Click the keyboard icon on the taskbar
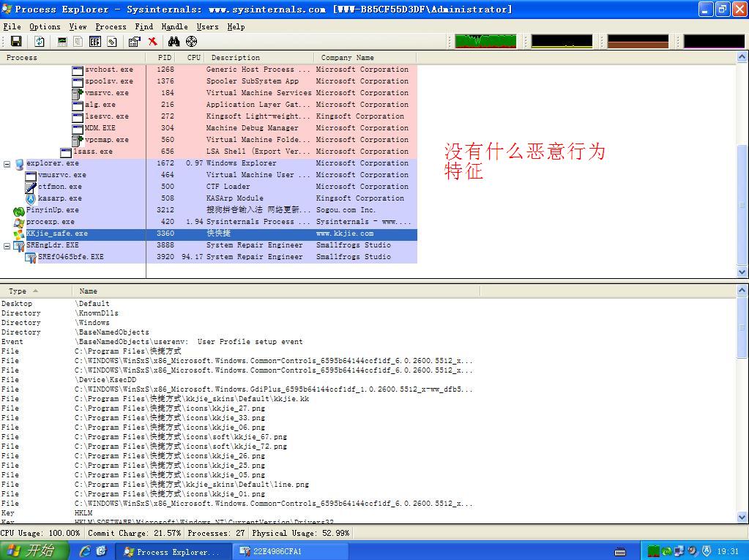The width and height of the screenshot is (749, 560). (619, 553)
